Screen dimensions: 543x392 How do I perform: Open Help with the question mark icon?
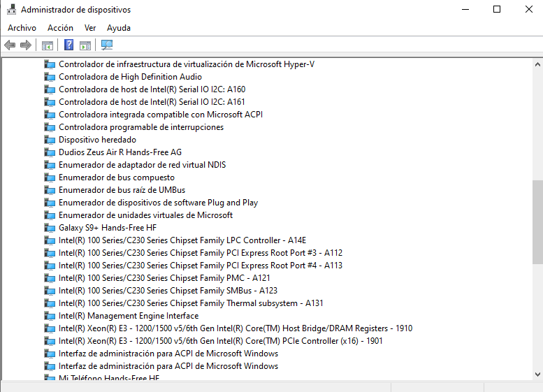click(x=68, y=45)
